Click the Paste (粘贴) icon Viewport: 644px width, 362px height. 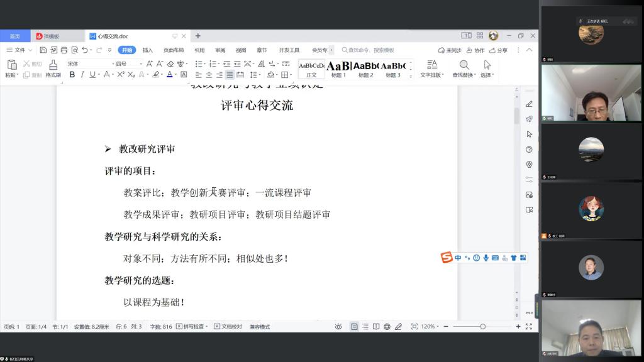[x=11, y=68]
